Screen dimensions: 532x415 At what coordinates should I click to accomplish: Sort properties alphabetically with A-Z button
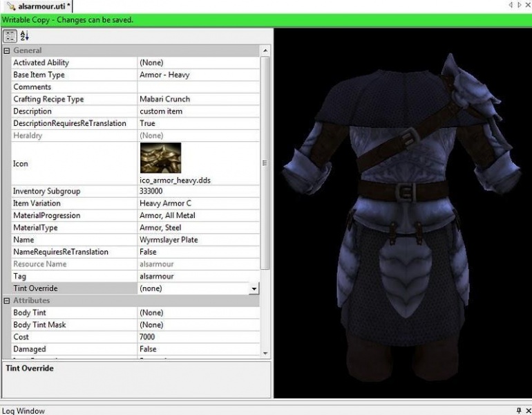point(25,36)
